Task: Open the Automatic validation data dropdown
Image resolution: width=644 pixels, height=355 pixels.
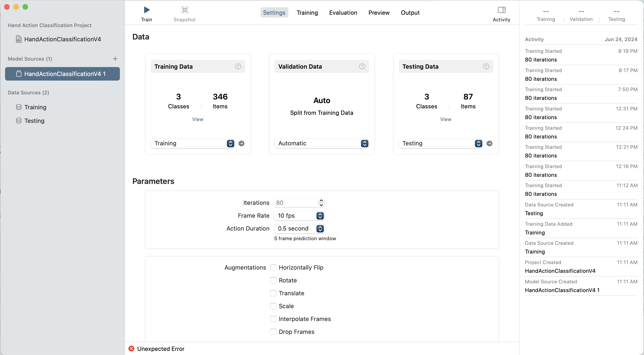Action: [322, 144]
